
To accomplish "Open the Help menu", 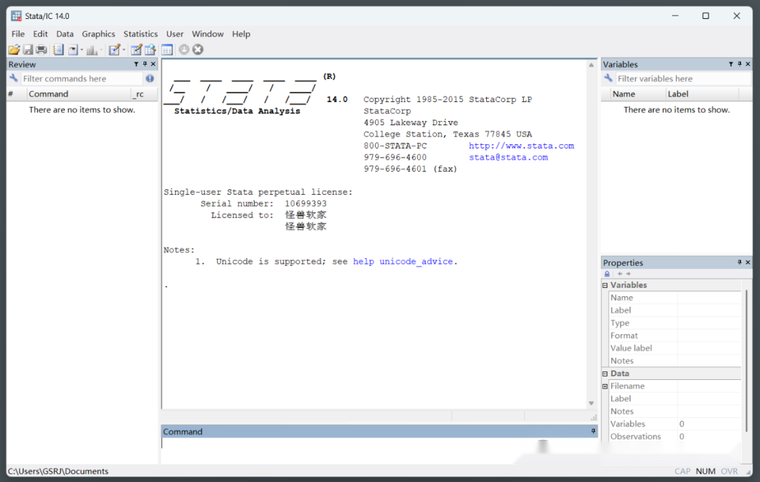I will pos(241,34).
